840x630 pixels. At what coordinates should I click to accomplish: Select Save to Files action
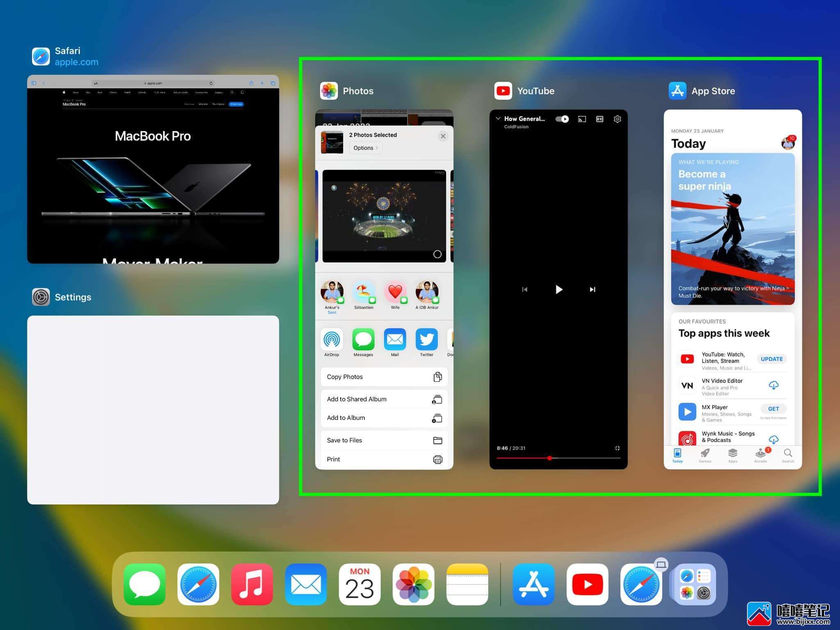(384, 440)
